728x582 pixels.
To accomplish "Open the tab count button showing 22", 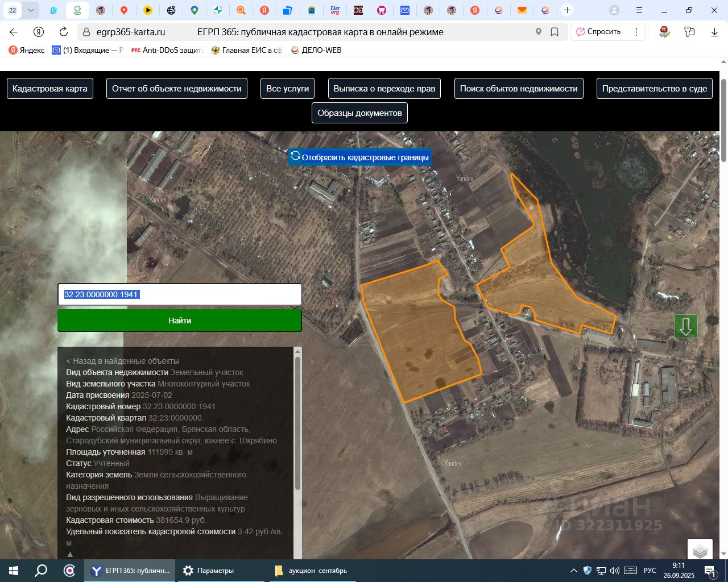I will coord(13,10).
